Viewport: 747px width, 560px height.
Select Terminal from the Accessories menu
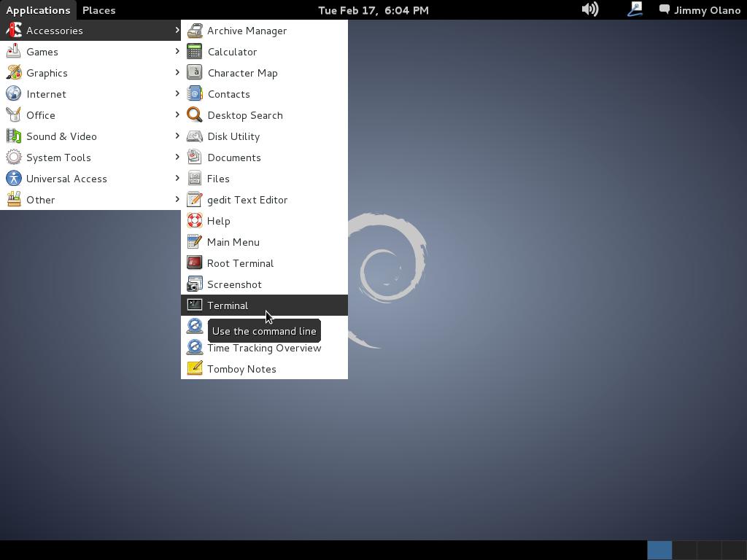[228, 306]
